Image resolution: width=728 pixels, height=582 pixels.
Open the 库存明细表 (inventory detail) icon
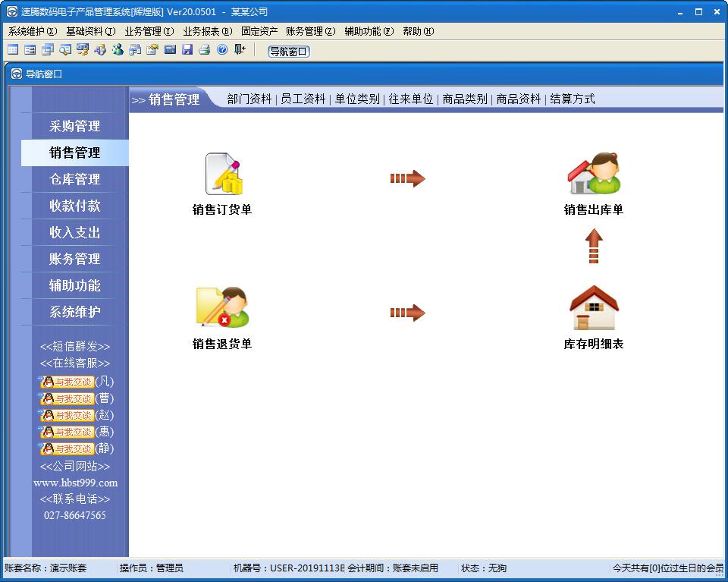(x=594, y=307)
